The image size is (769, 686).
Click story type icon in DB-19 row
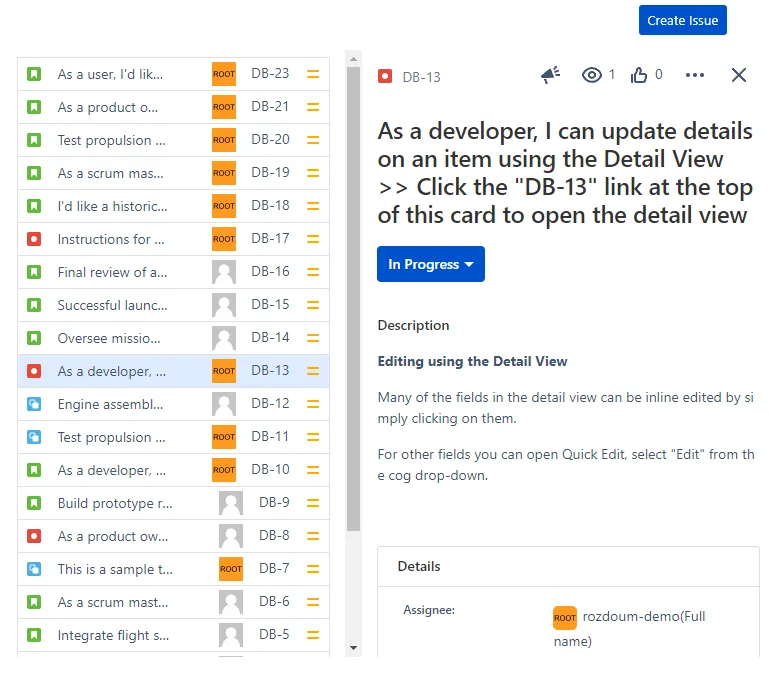[x=34, y=173]
